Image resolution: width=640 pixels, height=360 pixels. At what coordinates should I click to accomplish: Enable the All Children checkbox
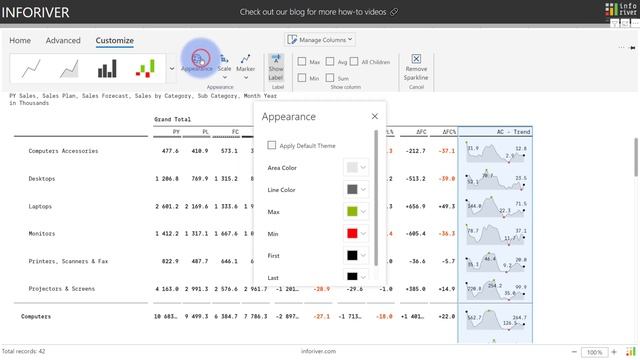[354, 62]
